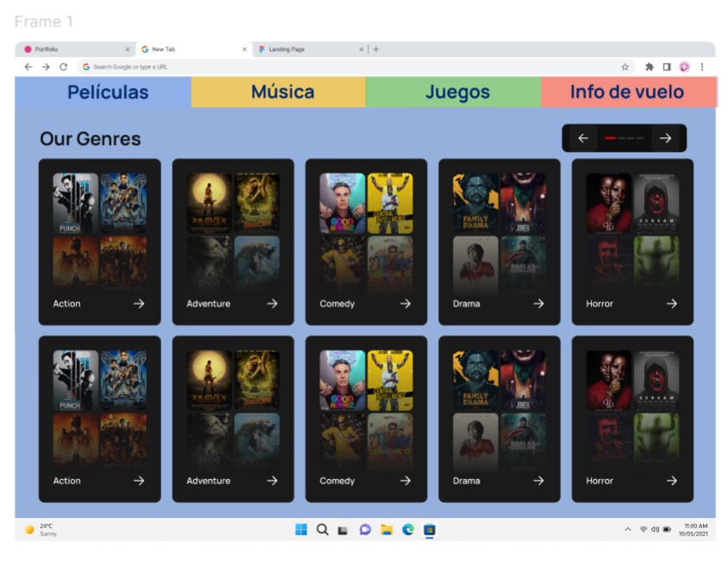This screenshot has width=728, height=562.
Task: Bookmark this page with the star icon
Action: [625, 67]
